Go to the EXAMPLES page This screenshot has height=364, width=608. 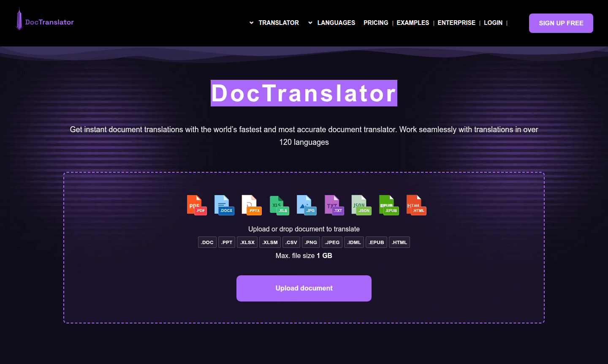tap(413, 23)
